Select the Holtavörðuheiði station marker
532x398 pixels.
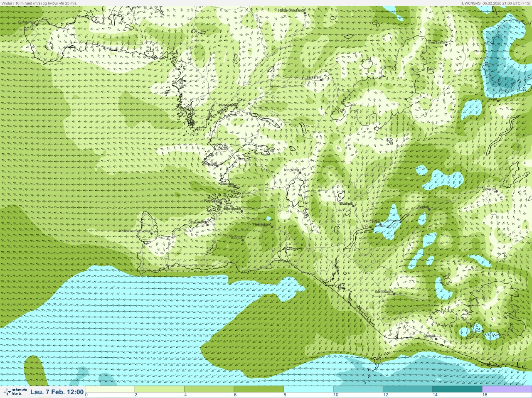coord(305,13)
